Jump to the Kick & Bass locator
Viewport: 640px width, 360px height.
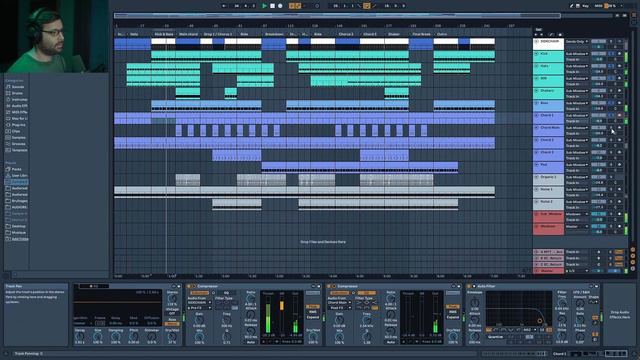pos(163,34)
